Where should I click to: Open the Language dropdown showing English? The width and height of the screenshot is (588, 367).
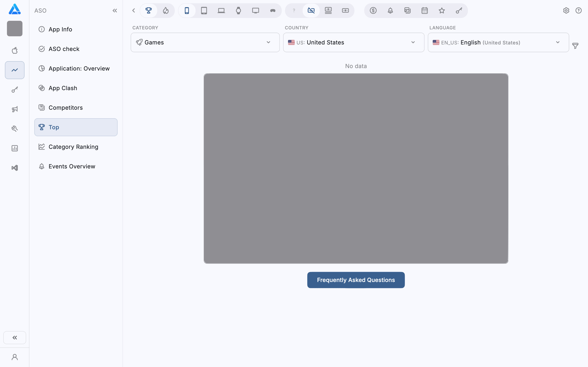click(x=498, y=42)
